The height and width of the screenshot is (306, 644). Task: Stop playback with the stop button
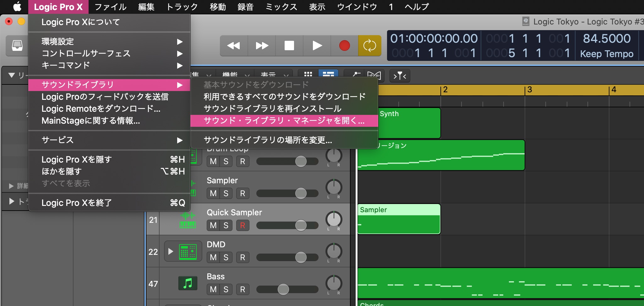[x=289, y=46]
